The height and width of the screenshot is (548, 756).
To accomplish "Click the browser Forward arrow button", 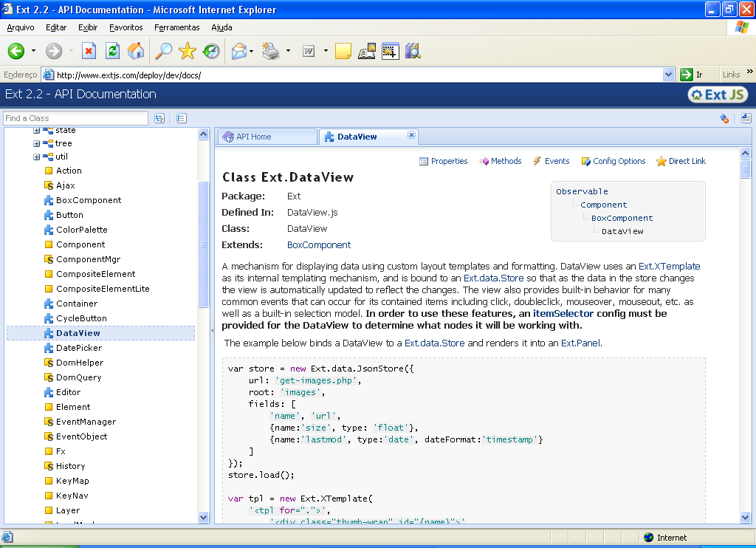I will [x=53, y=51].
